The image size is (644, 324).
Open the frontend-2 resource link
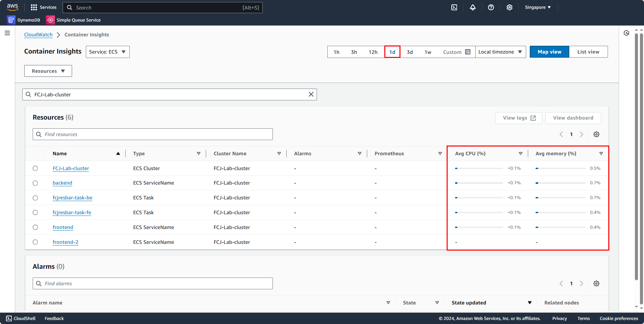(66, 242)
